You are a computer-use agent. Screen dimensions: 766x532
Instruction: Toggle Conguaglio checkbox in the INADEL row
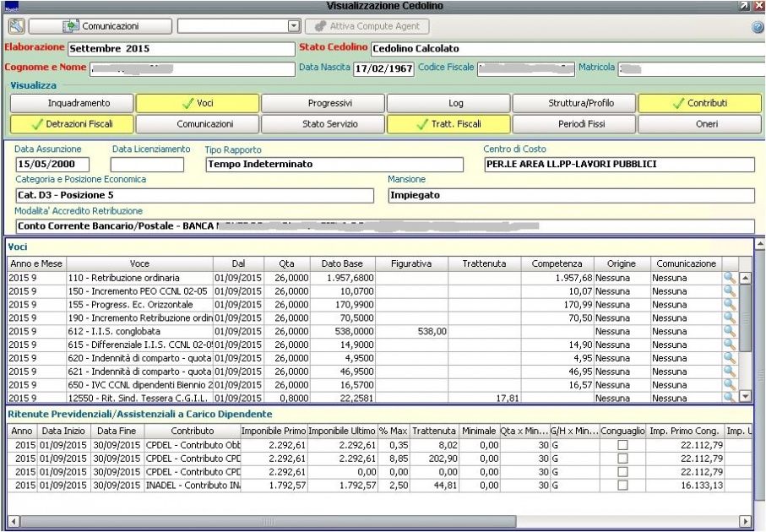622,485
